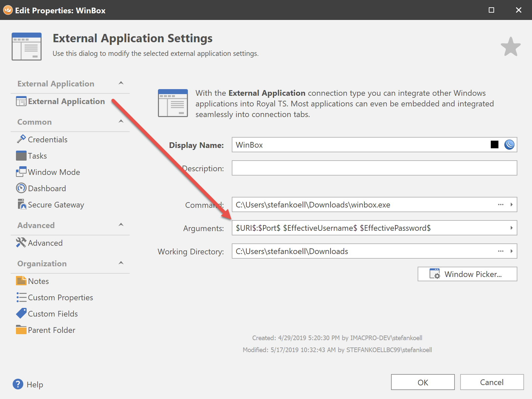The image size is (532, 399).
Task: Click the Help question mark icon
Action: pyautogui.click(x=18, y=384)
